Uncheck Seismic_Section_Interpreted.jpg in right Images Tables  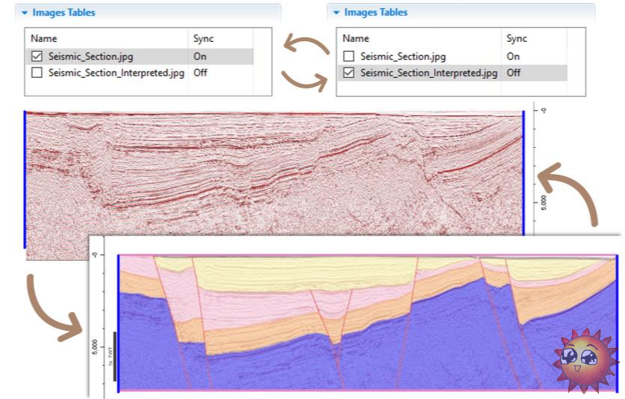(x=348, y=73)
